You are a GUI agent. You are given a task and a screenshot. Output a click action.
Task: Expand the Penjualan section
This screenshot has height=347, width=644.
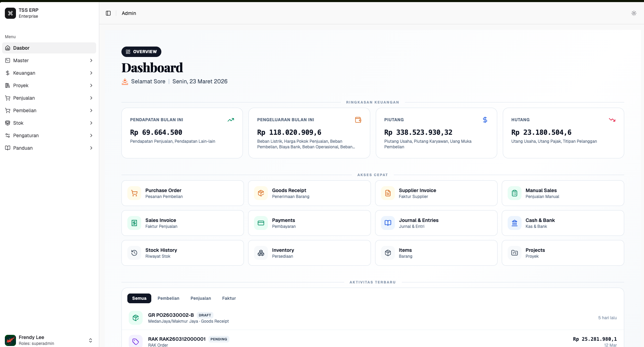[49, 98]
